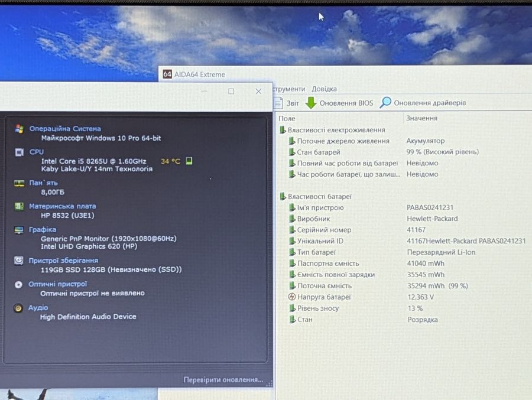Click the icon beside Серійний номер row
This screenshot has height=400, width=532.
click(x=292, y=230)
